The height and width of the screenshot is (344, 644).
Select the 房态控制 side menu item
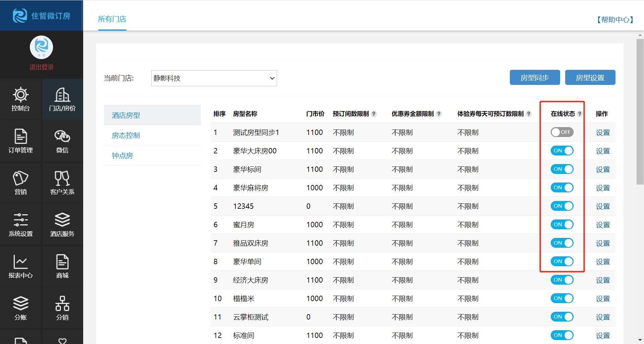[x=152, y=135]
